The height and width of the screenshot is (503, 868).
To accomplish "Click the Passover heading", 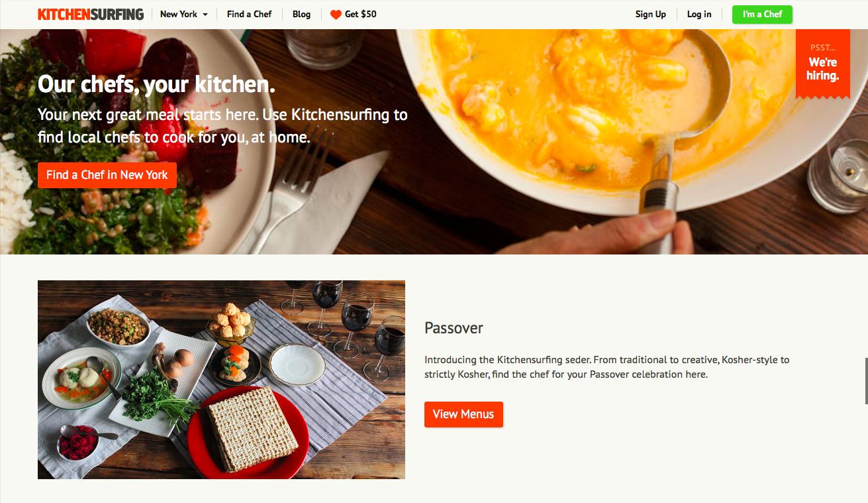I will pyautogui.click(x=454, y=328).
